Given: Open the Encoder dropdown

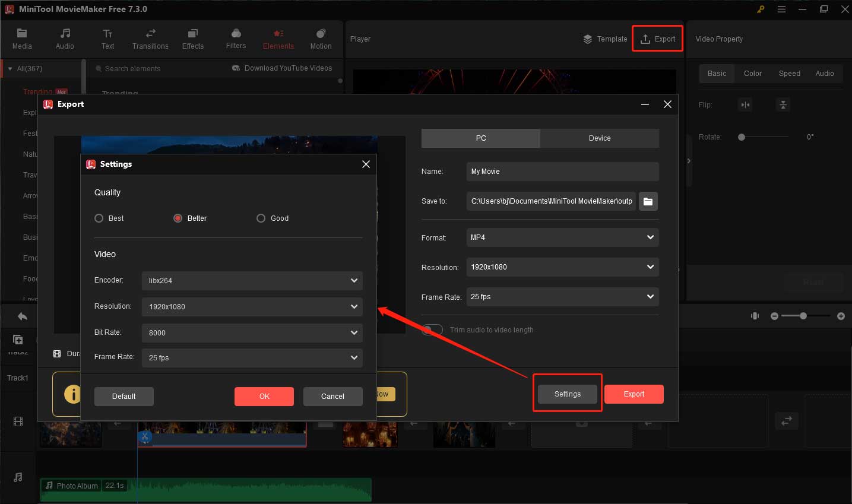Looking at the screenshot, I should point(252,281).
